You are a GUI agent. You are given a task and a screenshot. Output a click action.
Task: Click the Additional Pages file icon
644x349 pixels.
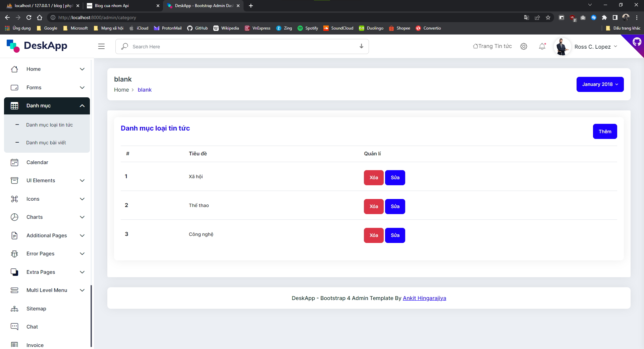coord(14,236)
